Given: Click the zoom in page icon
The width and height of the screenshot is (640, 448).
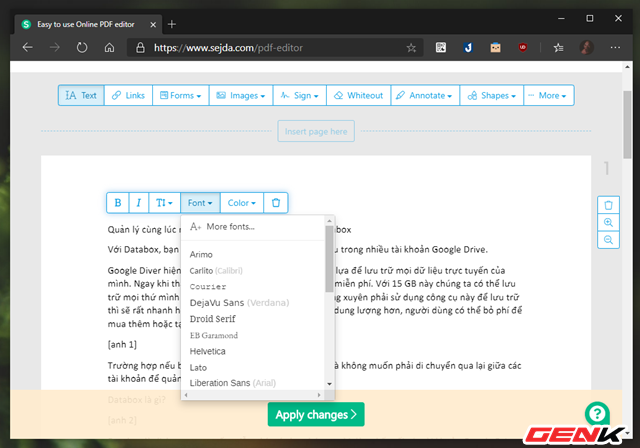Looking at the screenshot, I should point(608,222).
